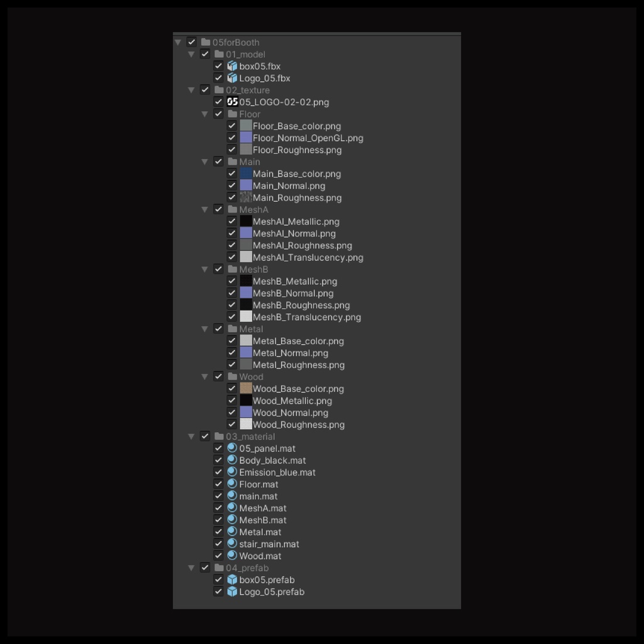Click the box05.fbx model cube icon
The image size is (644, 644).
pos(232,66)
